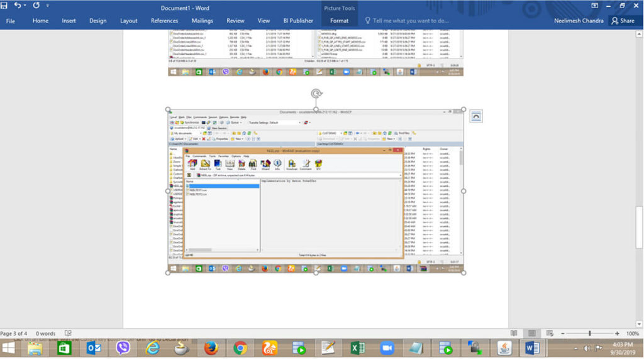Switch to Print Layout view
Image resolution: width=644 pixels, height=359 pixels.
point(532,333)
